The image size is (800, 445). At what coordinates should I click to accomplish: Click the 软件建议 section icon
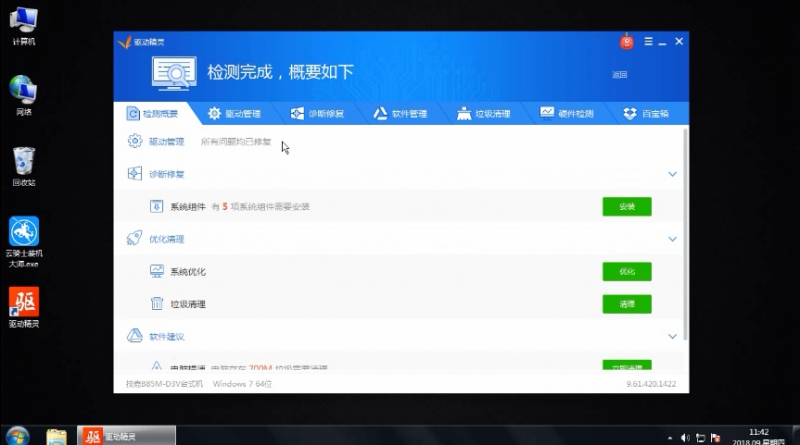pos(135,336)
